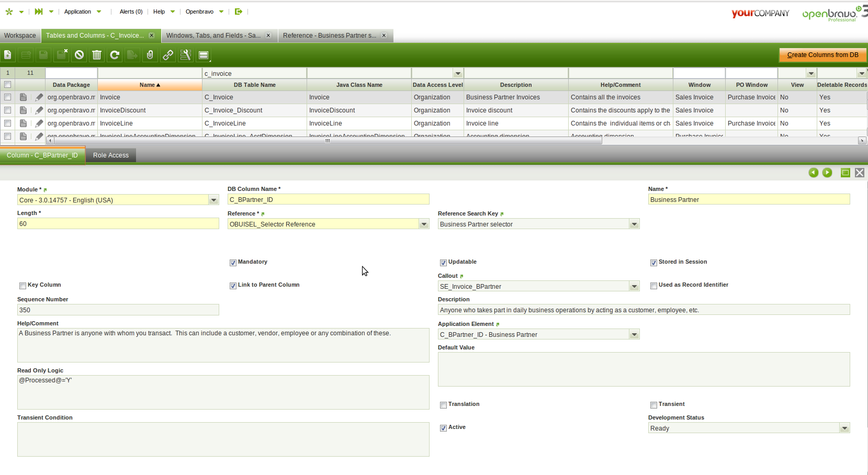Go to next record with green arrow
868x475 pixels.
[x=827, y=173]
